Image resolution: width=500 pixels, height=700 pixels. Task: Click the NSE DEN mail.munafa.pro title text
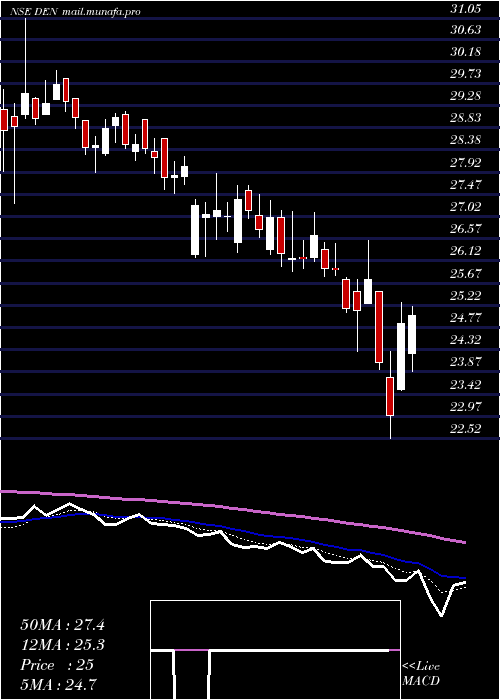75,12
